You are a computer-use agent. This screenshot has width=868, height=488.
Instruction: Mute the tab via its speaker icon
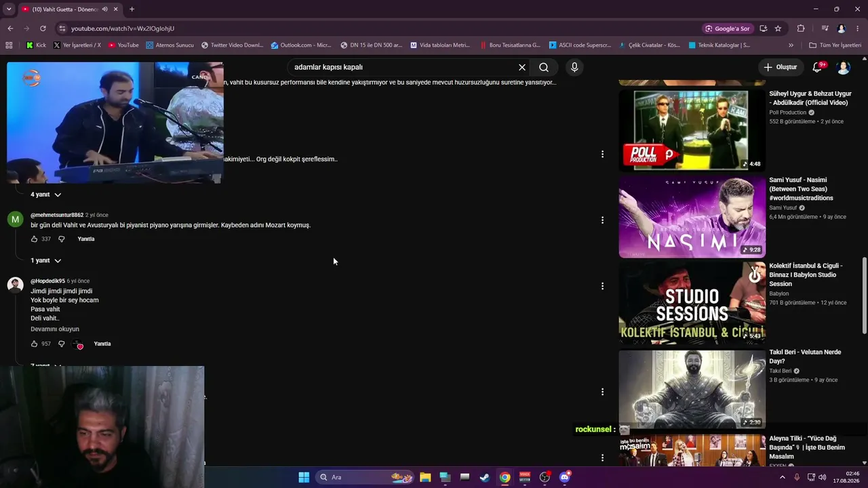(104, 9)
